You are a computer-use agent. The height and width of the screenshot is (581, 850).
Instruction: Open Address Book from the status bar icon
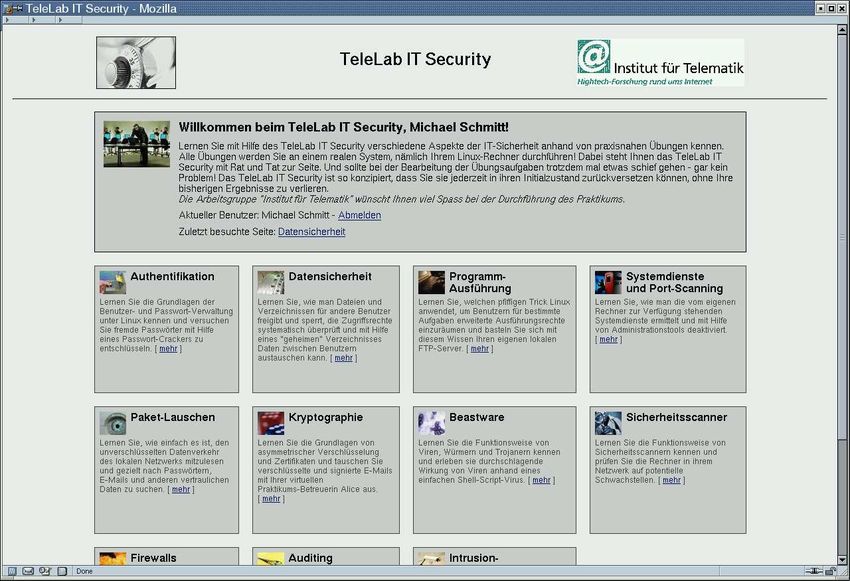[62, 571]
